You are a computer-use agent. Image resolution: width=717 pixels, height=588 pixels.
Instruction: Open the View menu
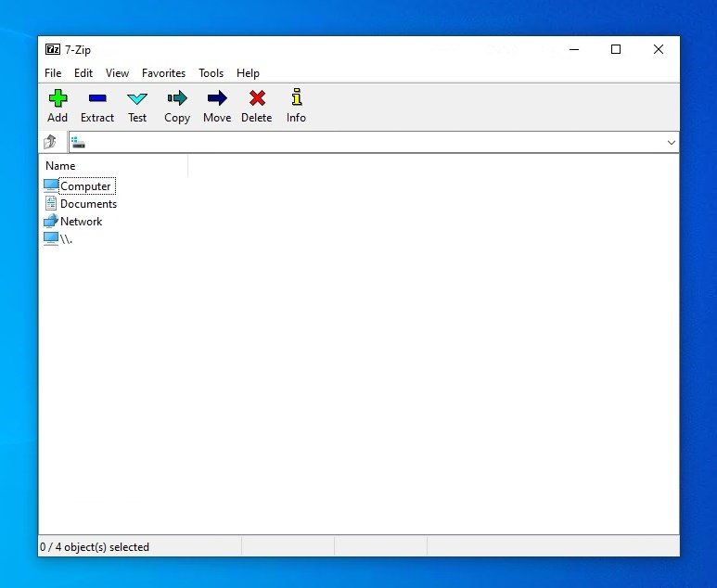point(117,73)
